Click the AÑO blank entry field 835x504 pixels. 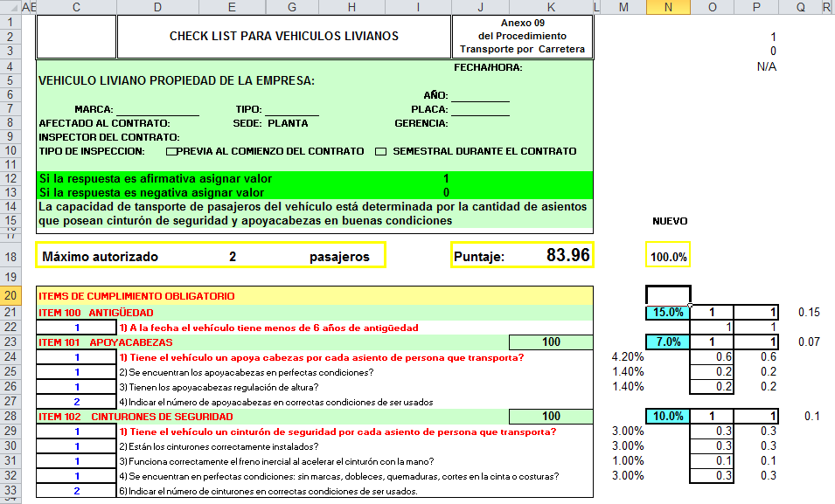pyautogui.click(x=480, y=95)
